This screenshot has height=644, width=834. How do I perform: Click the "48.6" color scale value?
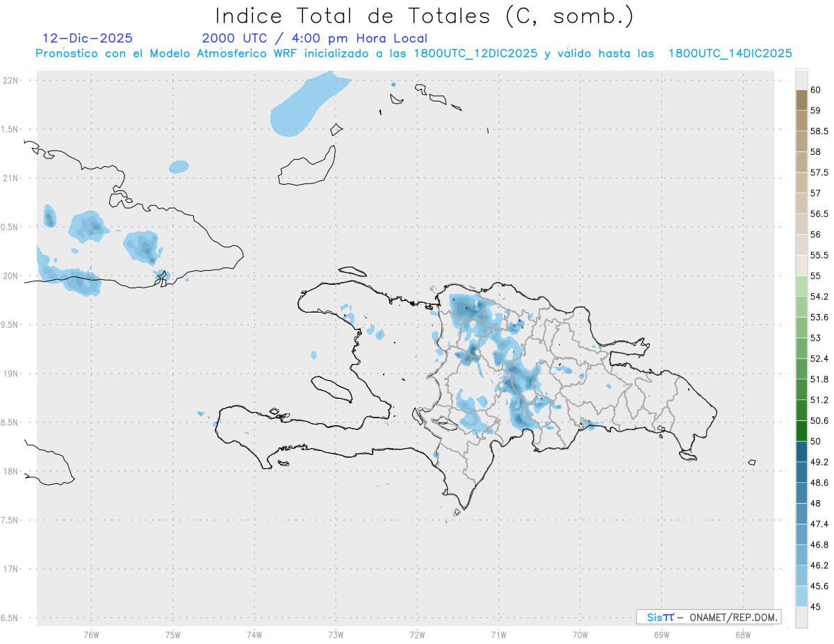click(x=819, y=483)
